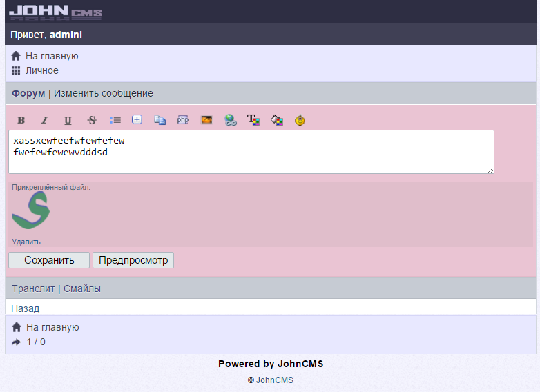Screen dimensions: 540x392
Task: Click into the message text area
Action: coord(251,152)
